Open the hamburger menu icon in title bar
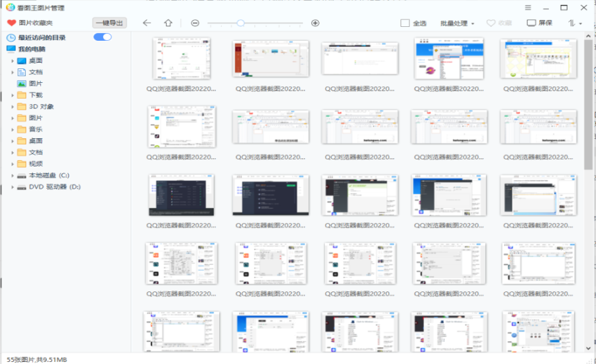The height and width of the screenshot is (364, 596). [528, 8]
